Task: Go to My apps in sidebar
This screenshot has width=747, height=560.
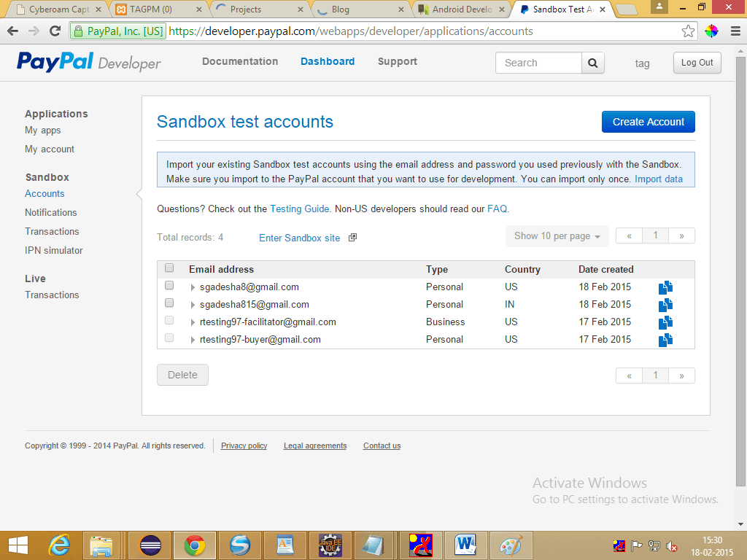Action: tap(43, 131)
